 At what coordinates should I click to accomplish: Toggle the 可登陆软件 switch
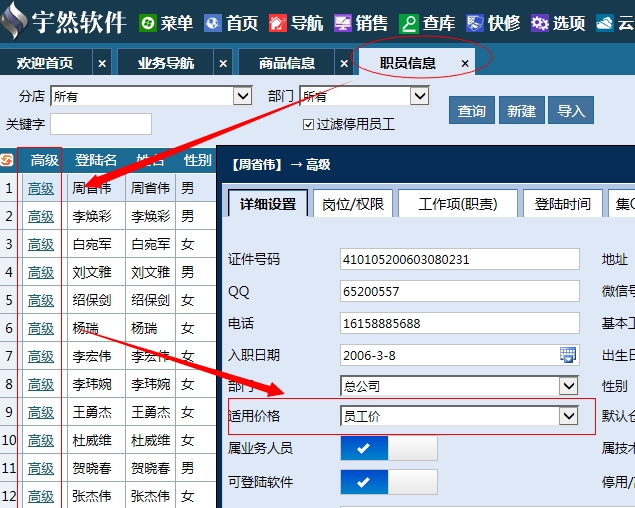pos(389,482)
